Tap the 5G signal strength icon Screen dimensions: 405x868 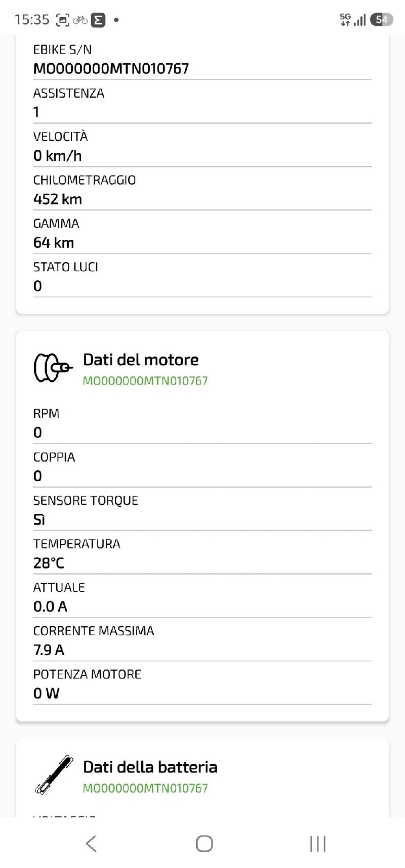pos(353,20)
